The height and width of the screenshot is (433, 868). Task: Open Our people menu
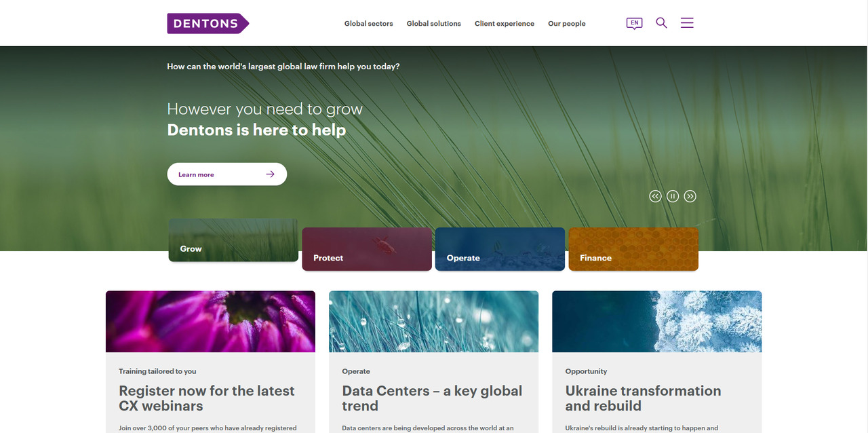point(567,23)
